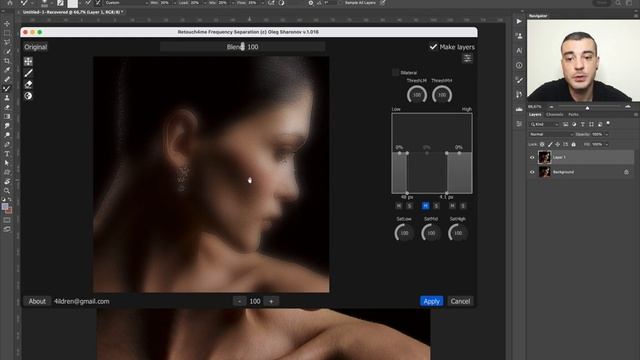640x360 pixels.
Task: Click the About button
Action: click(x=37, y=301)
